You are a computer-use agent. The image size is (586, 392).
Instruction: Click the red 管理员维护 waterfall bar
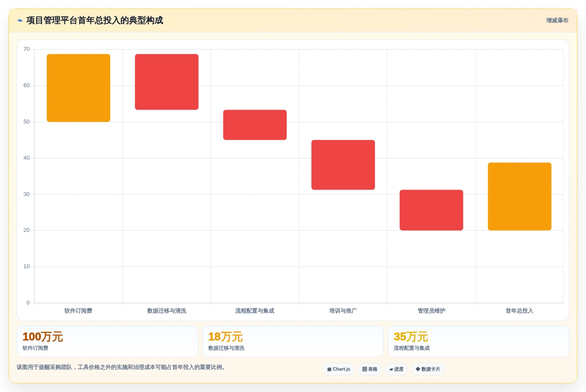[x=431, y=210]
